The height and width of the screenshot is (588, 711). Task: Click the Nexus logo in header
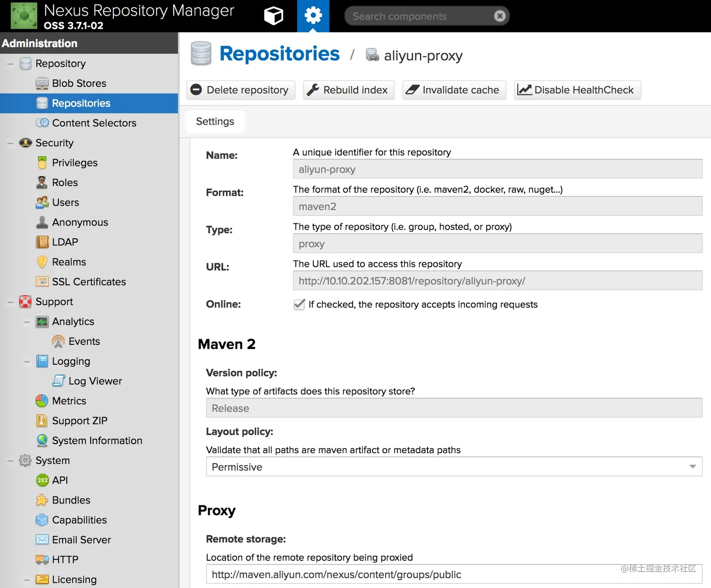tap(24, 16)
